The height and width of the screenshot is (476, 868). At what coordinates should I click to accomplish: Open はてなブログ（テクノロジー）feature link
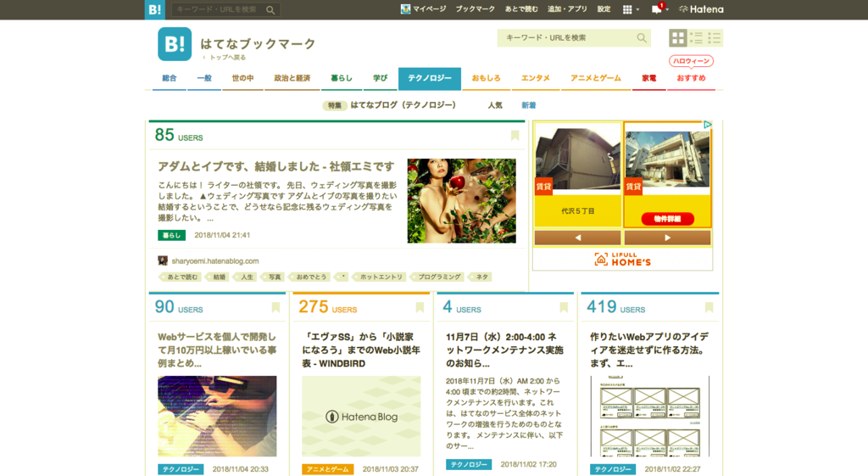pos(403,104)
